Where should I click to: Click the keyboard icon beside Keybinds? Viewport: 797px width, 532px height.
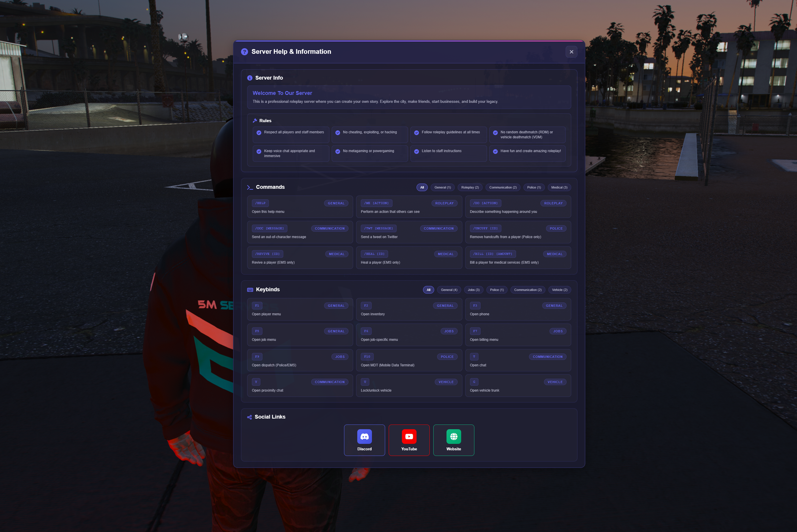(250, 289)
